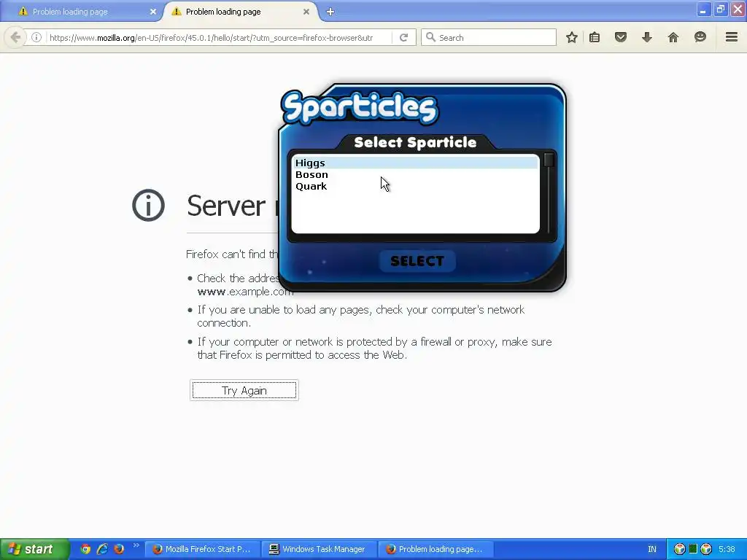747x560 pixels.
Task: Reload the current page
Action: tap(404, 37)
